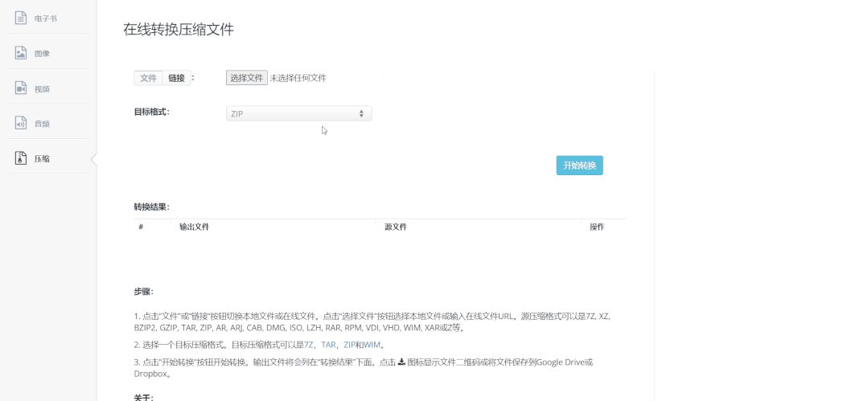The image size is (868, 401).
Task: Open the 电子书 ebook icon in sidebar
Action: coord(20,18)
